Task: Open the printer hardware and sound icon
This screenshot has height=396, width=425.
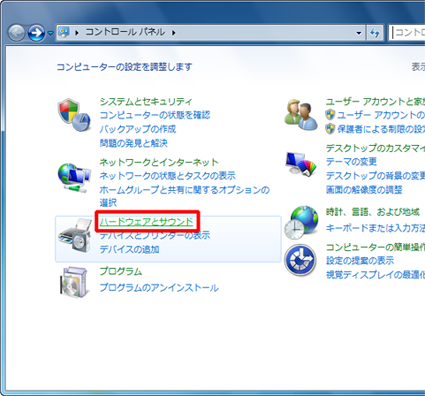Action: pos(75,236)
